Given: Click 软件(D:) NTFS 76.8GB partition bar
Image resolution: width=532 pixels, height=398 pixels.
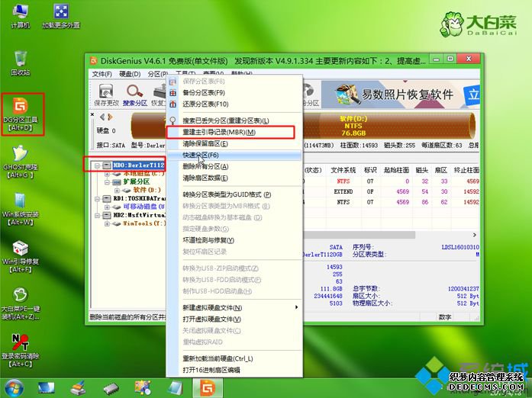Looking at the screenshot, I should (389, 126).
